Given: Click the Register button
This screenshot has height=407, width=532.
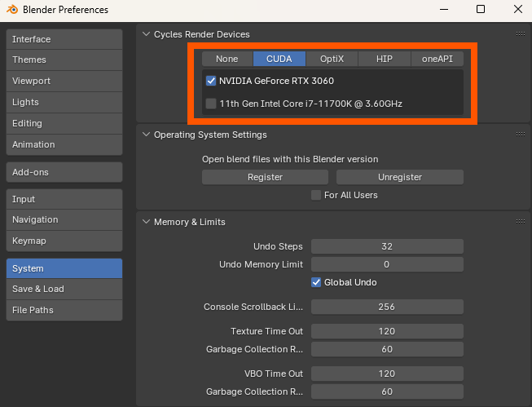Looking at the screenshot, I should [266, 177].
